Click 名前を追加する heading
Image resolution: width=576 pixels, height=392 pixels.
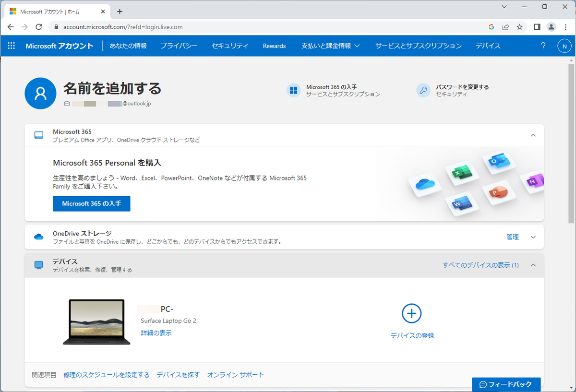[x=112, y=88]
